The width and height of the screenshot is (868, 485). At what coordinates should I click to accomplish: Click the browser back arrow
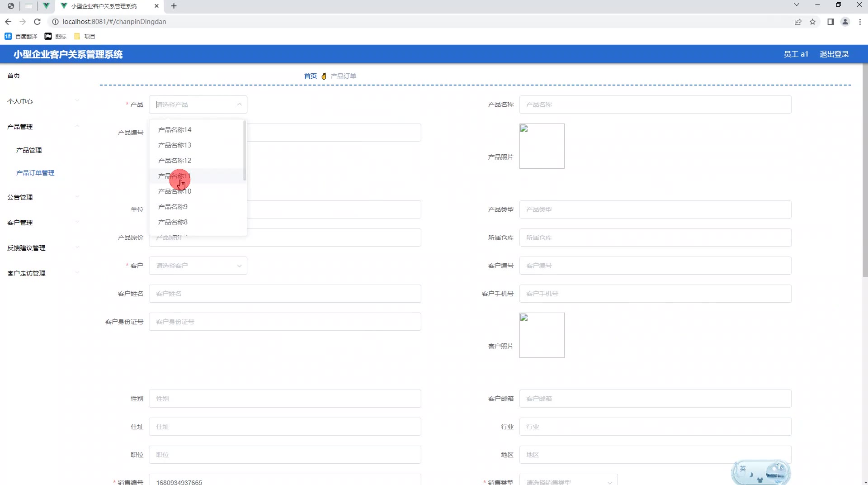tap(8, 22)
